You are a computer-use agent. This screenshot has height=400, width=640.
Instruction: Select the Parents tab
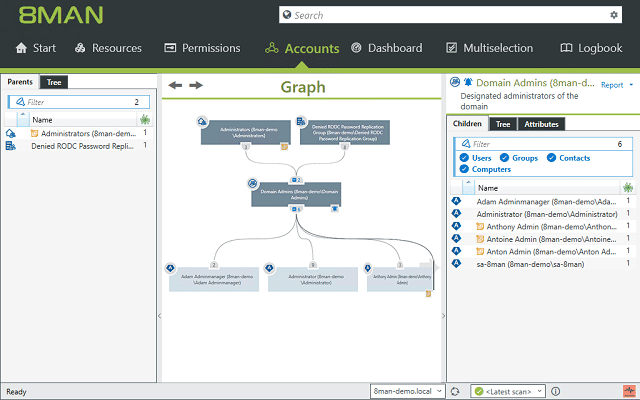(20, 82)
